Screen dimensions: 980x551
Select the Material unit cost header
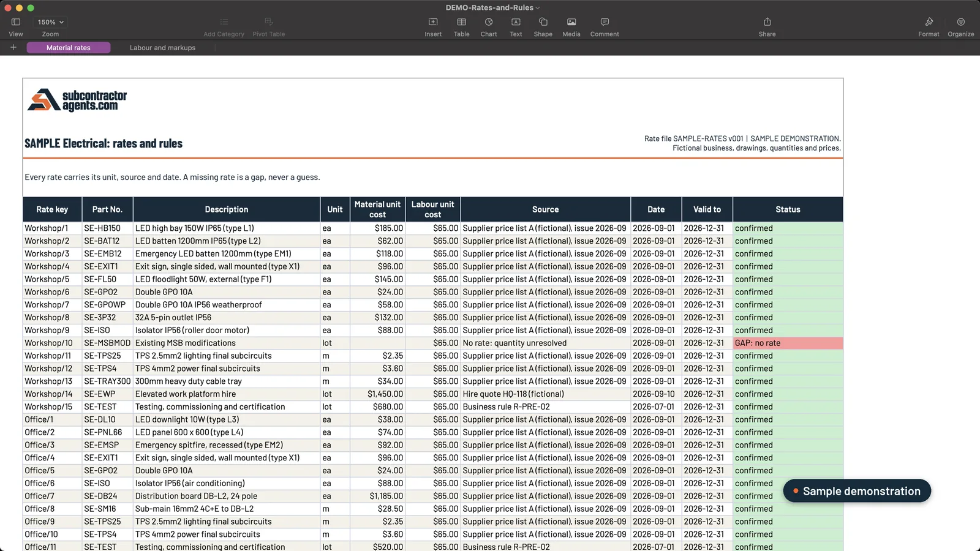(377, 209)
